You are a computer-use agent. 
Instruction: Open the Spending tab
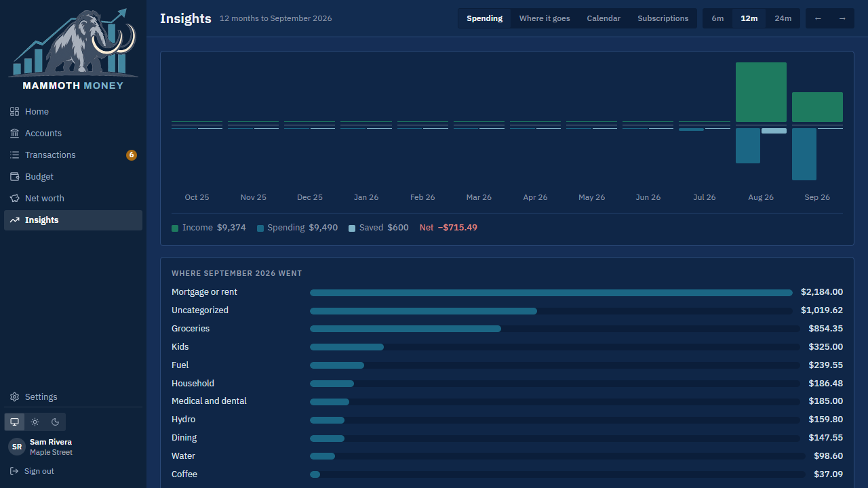[x=485, y=18]
